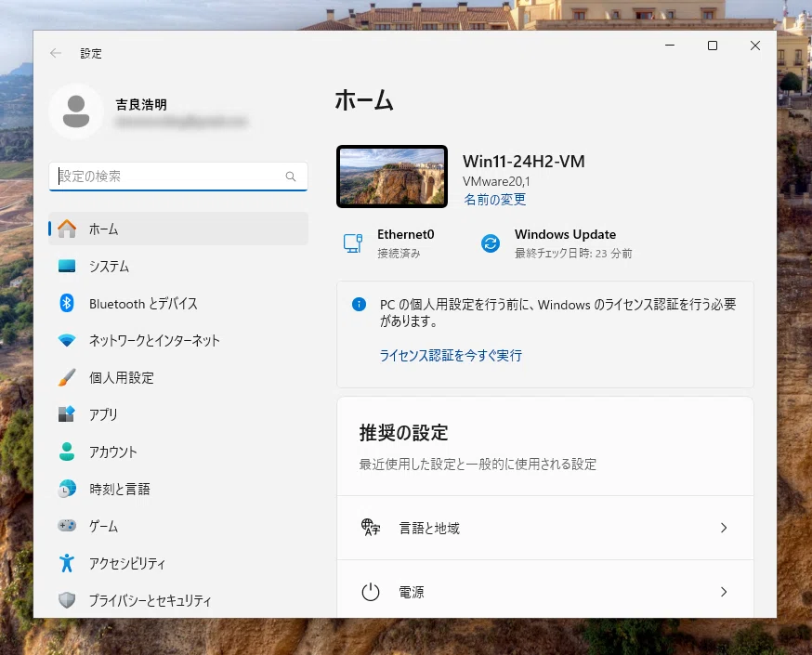
Task: Click ライセンス認証を今すぐ実行 link
Action: tap(451, 355)
